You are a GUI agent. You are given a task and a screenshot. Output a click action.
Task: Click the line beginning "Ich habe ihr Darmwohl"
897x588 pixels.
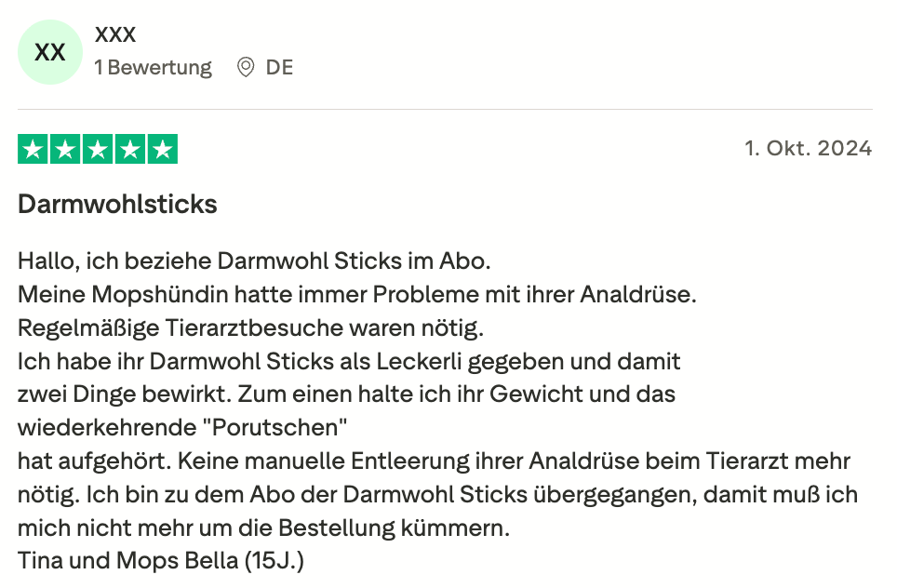pos(350,361)
